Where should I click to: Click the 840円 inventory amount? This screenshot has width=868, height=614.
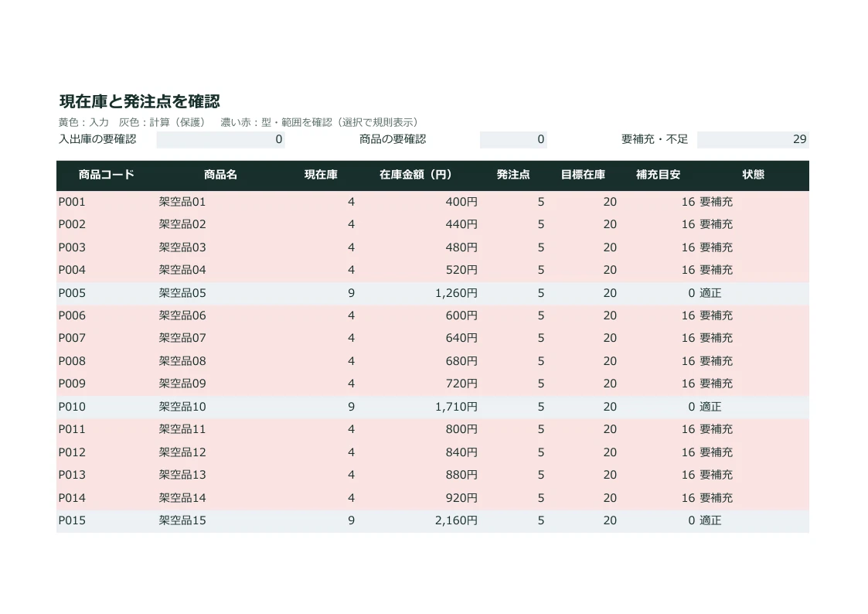(461, 452)
